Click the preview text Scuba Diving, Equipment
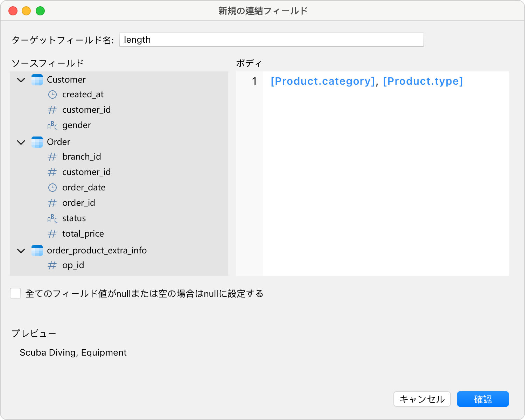The height and width of the screenshot is (420, 525). pyautogui.click(x=73, y=352)
